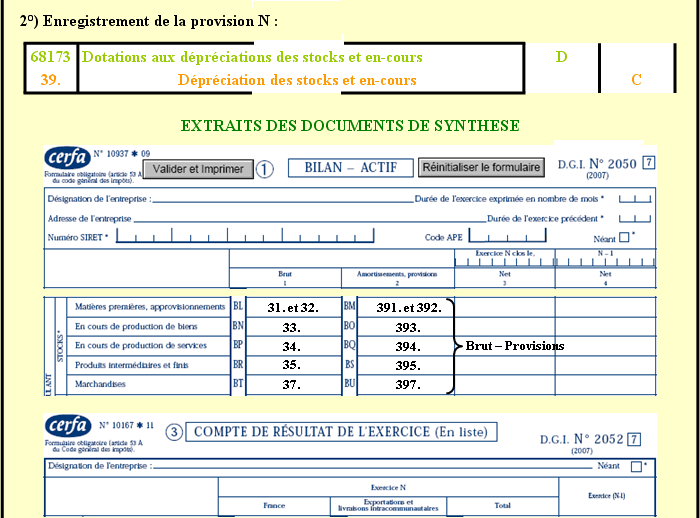Click 'En cours de production de biens' label

(x=136, y=326)
